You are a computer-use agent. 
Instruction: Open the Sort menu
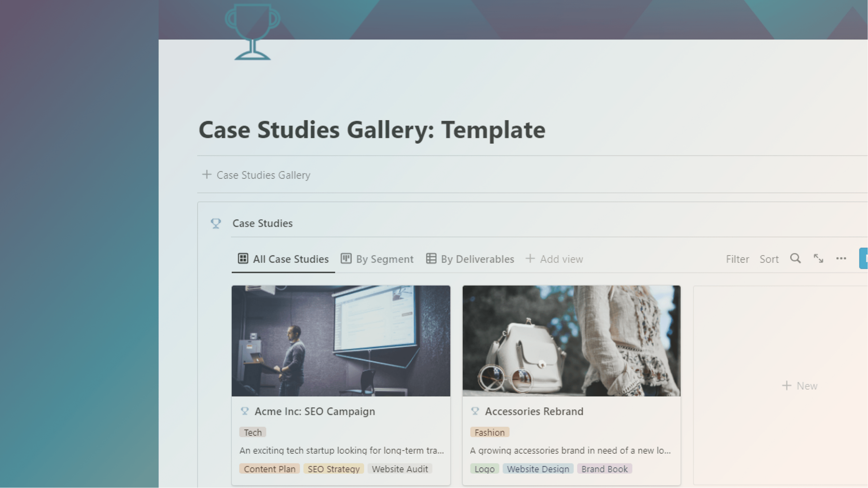pos(769,259)
